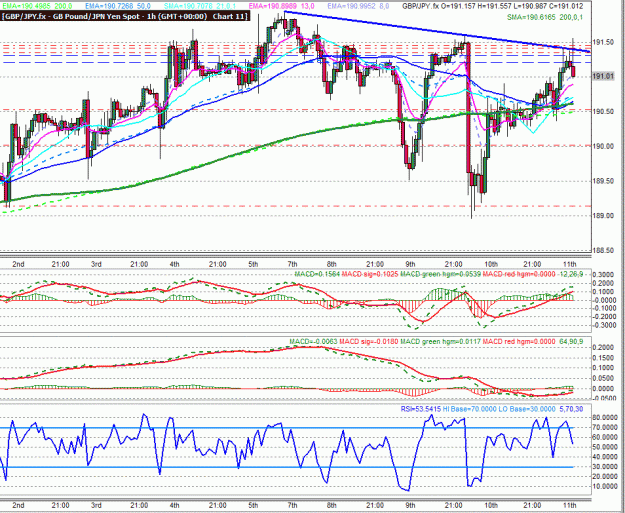Click the HI Base=70.0000 label
This screenshot has height=513, width=625.
(470, 409)
